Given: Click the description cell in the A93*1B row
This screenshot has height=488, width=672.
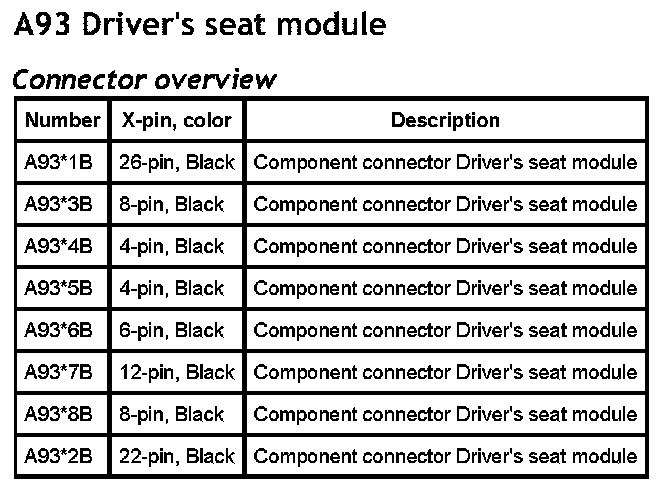Looking at the screenshot, I should pos(445,162).
